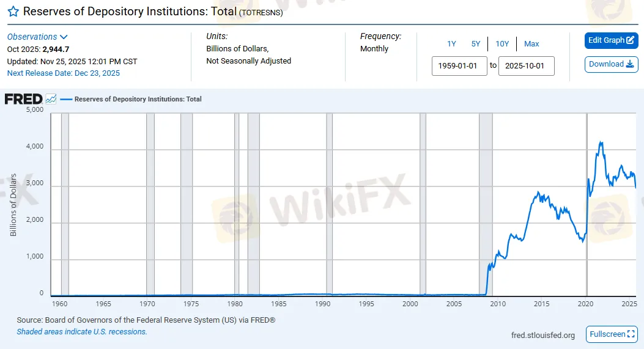Click the 1960 x-axis label

(x=59, y=304)
